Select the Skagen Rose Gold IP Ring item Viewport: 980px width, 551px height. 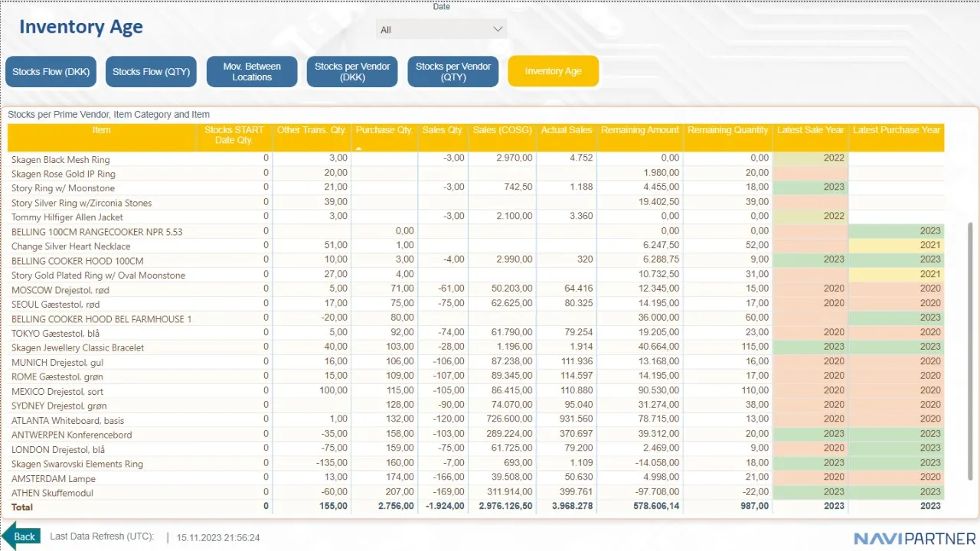(x=64, y=174)
